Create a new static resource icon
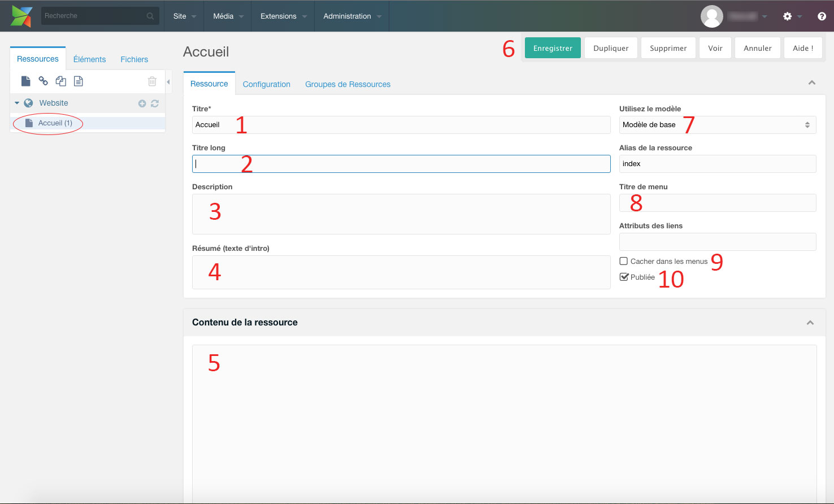 [79, 81]
